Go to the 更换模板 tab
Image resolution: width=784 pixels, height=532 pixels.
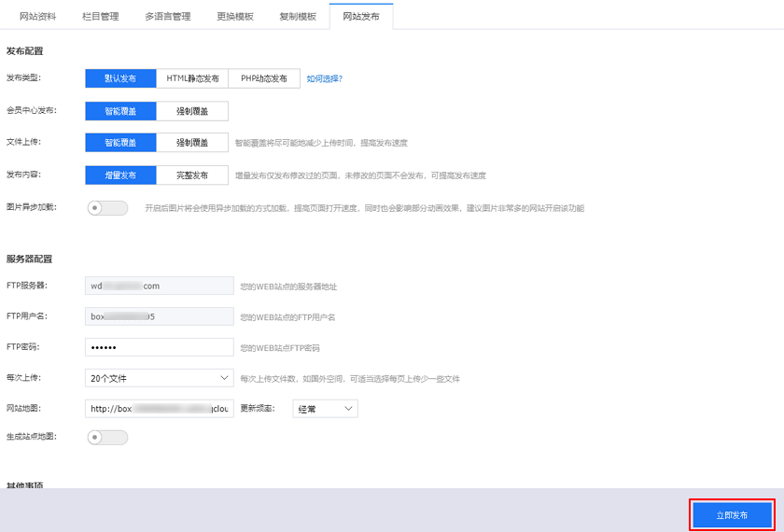pos(234,17)
